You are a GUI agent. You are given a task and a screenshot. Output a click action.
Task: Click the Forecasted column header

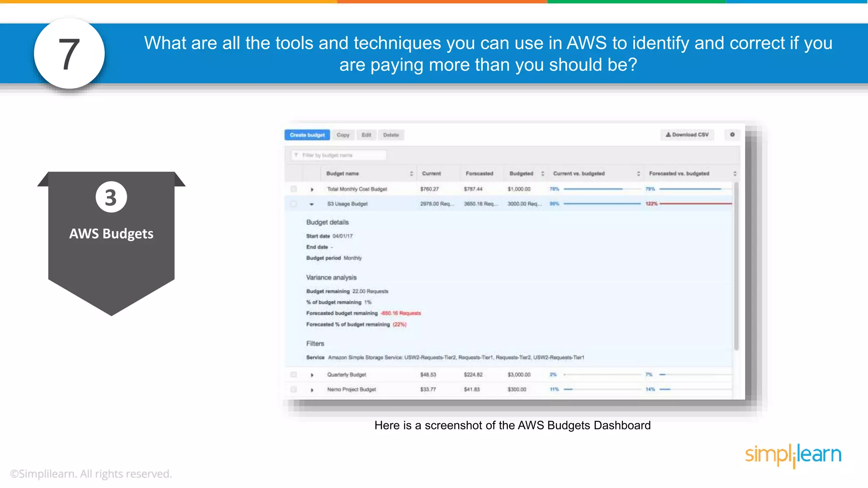click(479, 174)
